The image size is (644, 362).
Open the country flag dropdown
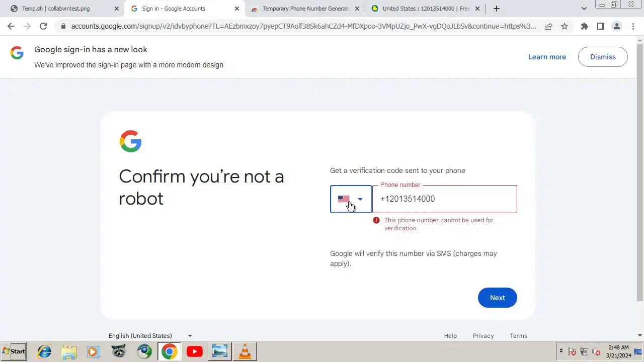[351, 199]
